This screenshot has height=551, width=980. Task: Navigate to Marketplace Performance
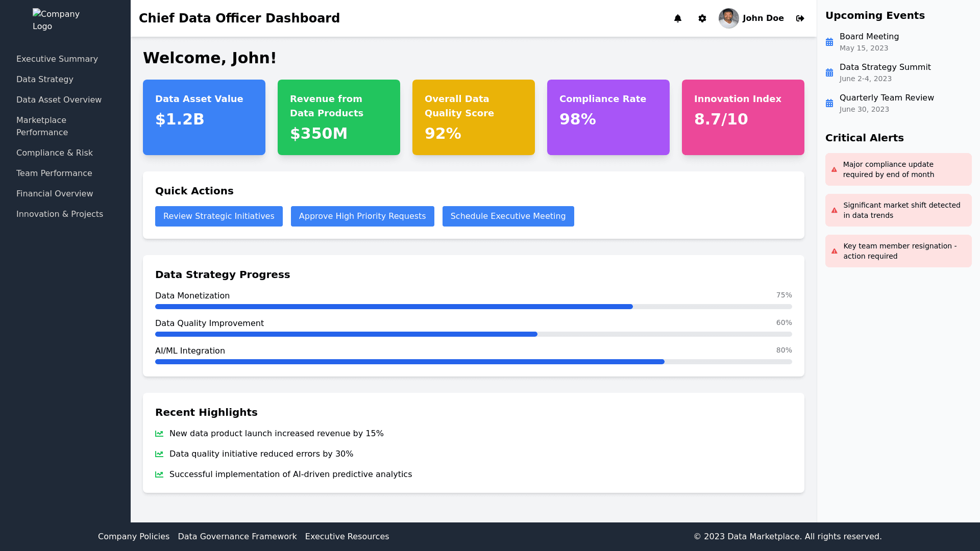(x=42, y=127)
